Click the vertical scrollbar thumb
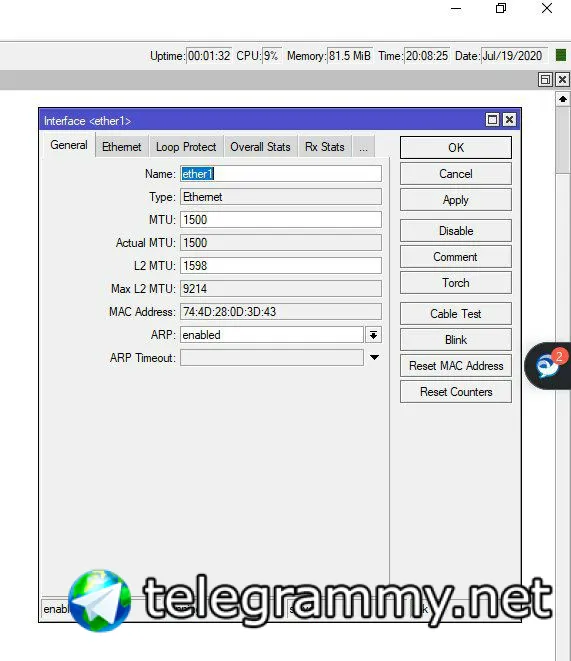Screen dimensions: 571x661 [563, 140]
